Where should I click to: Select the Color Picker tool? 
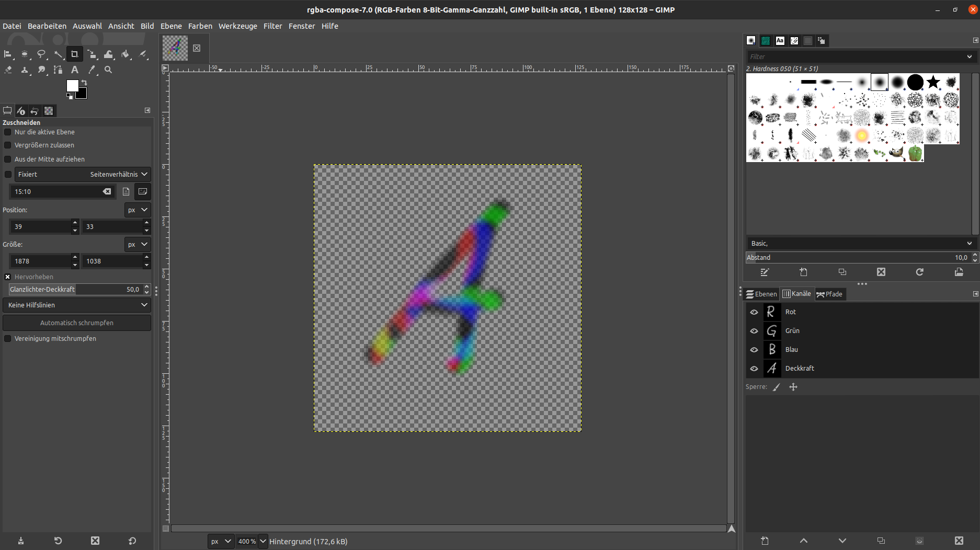[92, 70]
